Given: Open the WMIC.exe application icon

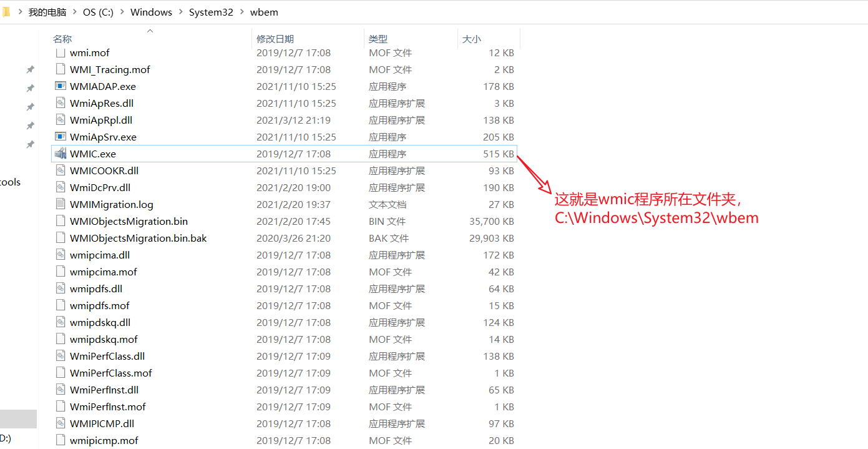Looking at the screenshot, I should (x=61, y=154).
